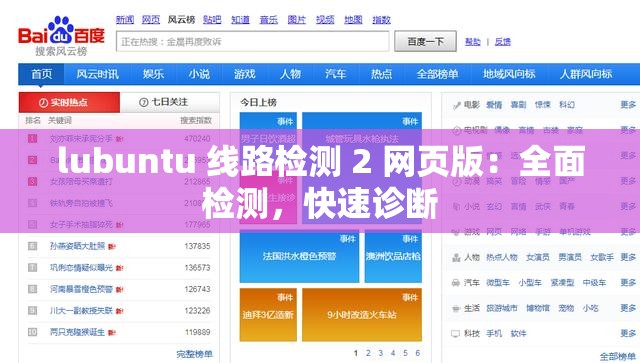
Task: Switch to the 实时热点 tab
Action: pyautogui.click(x=69, y=102)
